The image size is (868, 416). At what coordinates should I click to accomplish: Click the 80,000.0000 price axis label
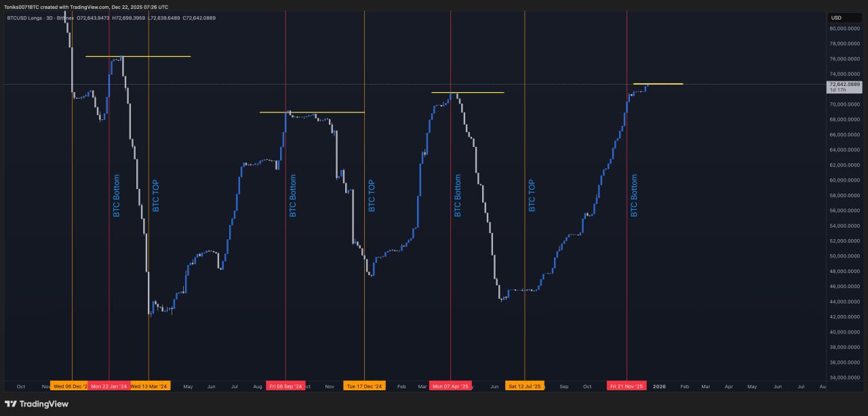pyautogui.click(x=845, y=28)
